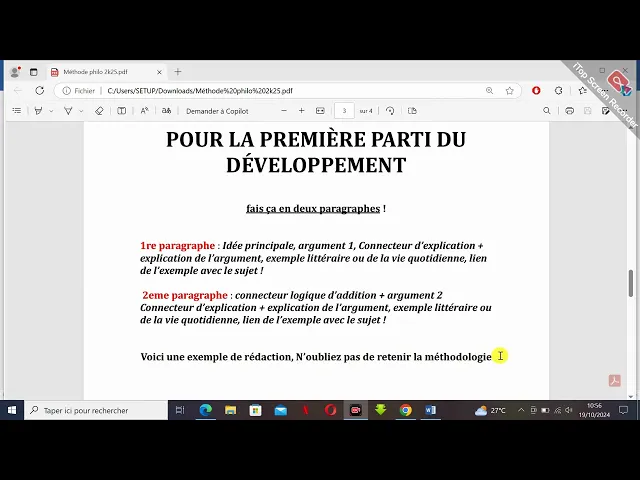Open a new browser tab

tap(178, 72)
